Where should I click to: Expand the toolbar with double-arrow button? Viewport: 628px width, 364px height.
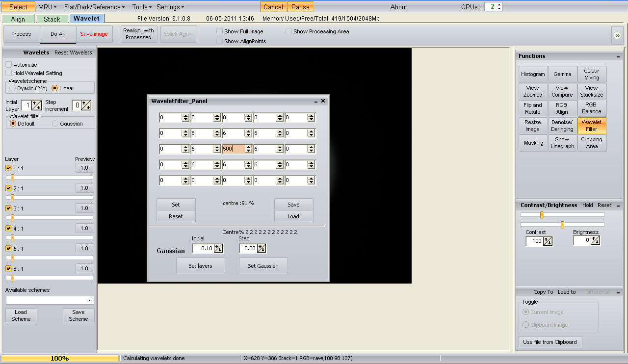617,35
